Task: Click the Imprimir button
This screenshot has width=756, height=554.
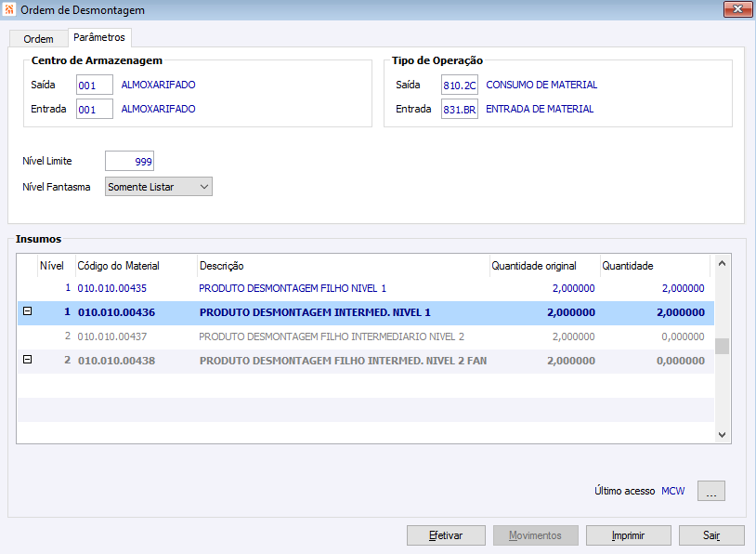Action: 628,535
